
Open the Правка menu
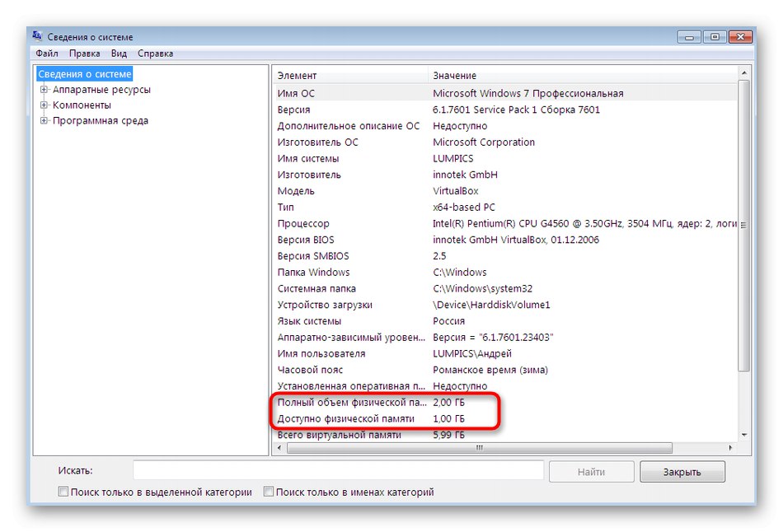pyautogui.click(x=86, y=53)
